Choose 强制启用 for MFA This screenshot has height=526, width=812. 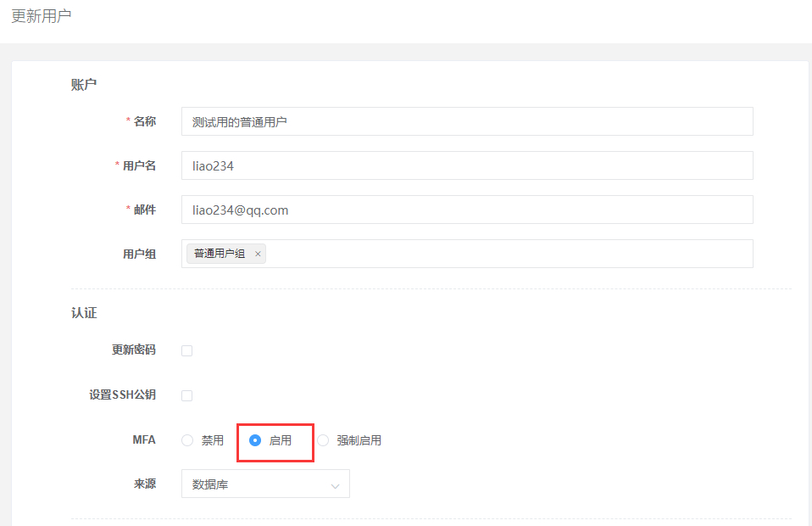point(323,440)
